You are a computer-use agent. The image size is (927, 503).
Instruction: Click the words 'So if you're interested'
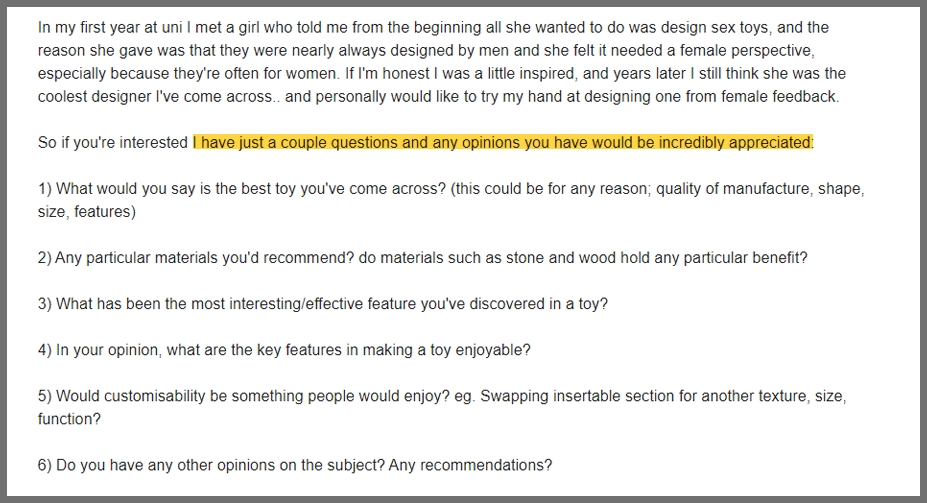[x=113, y=142]
